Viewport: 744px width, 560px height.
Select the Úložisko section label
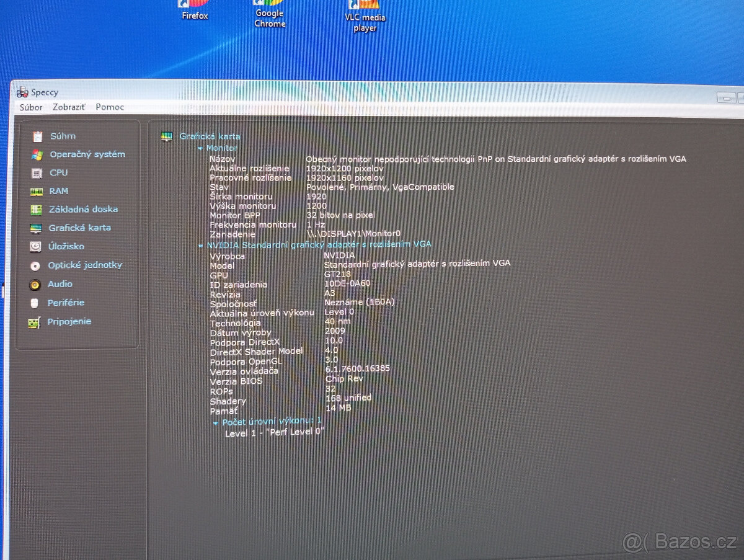click(66, 246)
